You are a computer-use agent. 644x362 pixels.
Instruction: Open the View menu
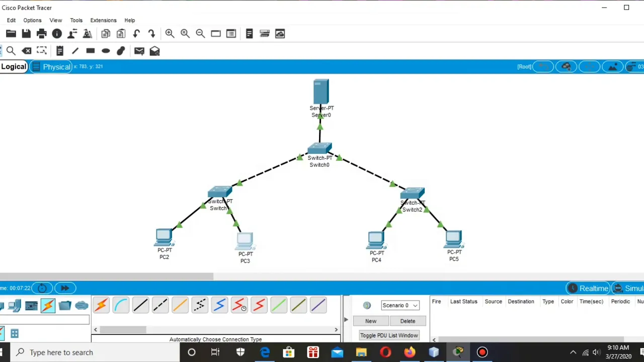coord(55,20)
